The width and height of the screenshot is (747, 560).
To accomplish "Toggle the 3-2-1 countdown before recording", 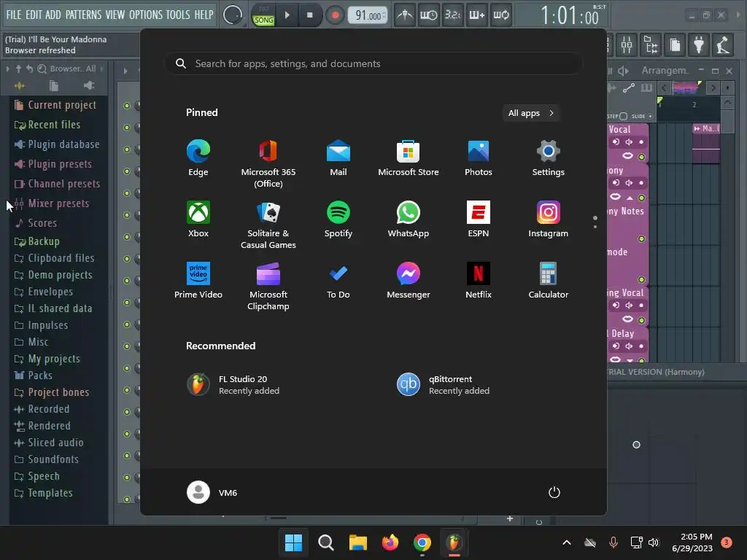I will tap(452, 15).
